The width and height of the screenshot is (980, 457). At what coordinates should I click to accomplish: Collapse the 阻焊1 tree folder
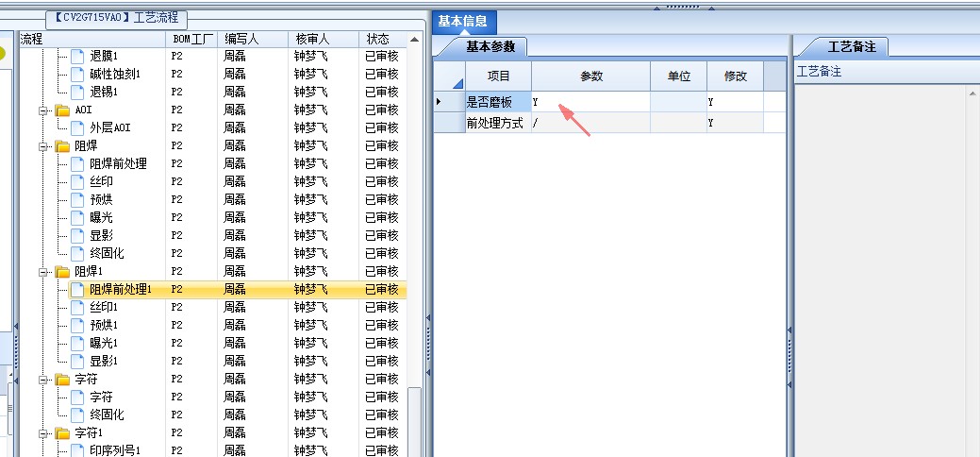[x=43, y=272]
